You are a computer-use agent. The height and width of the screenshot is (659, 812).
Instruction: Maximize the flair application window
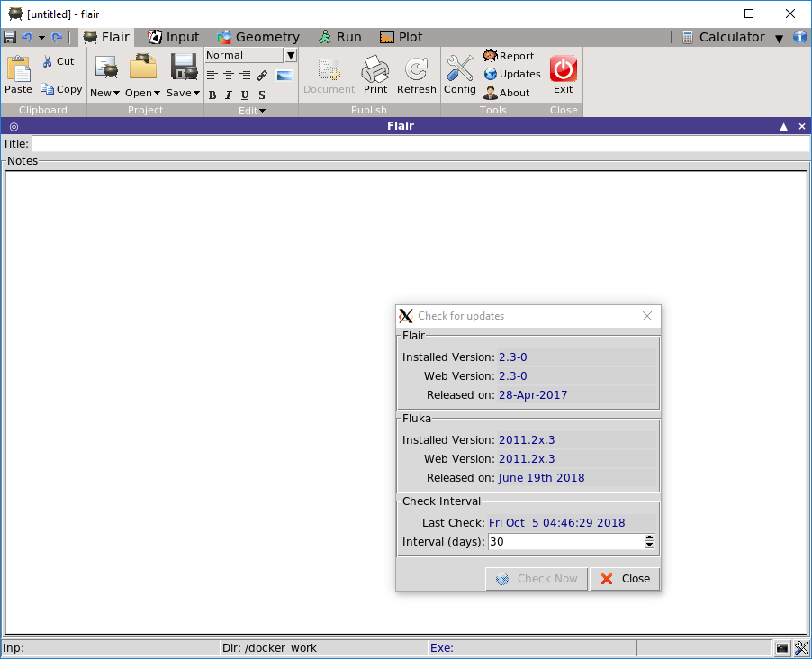tap(749, 14)
